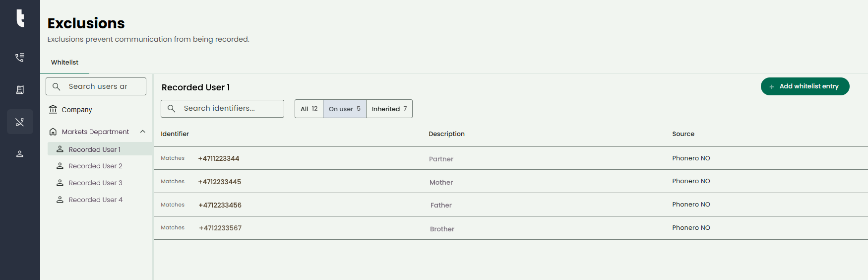Click the Mother description cell

coord(441,182)
